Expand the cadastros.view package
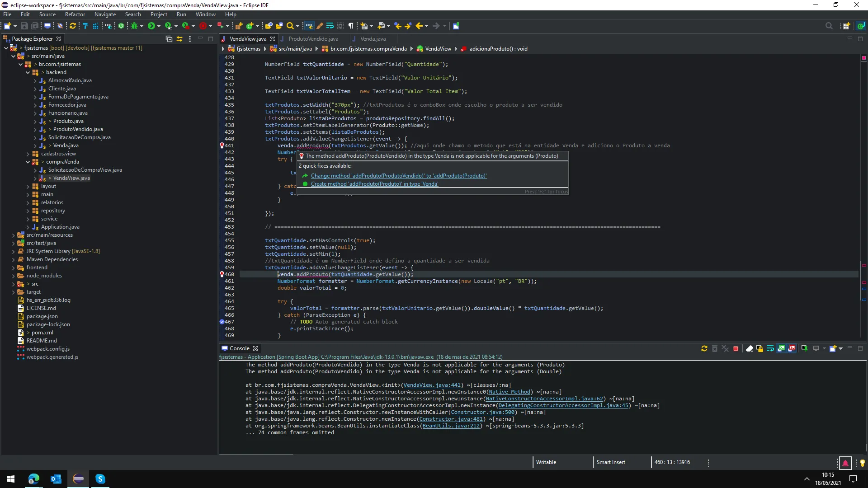Image resolution: width=868 pixels, height=488 pixels. click(x=28, y=154)
